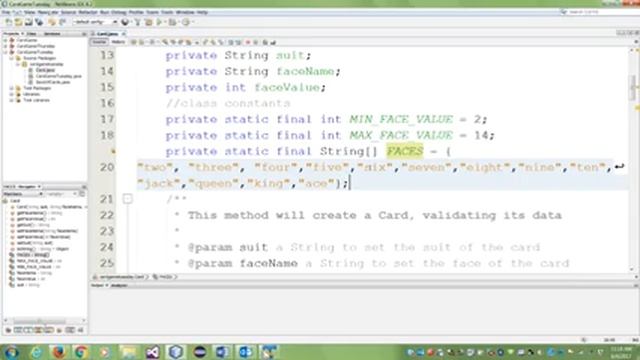Collapse the Source Packages folder
Screen dimensions: 640x360
tap(11, 58)
